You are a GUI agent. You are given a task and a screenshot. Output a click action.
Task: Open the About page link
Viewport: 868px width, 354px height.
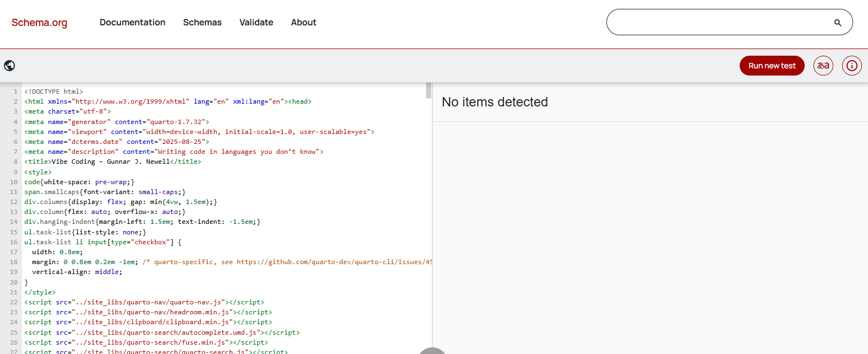coord(303,23)
